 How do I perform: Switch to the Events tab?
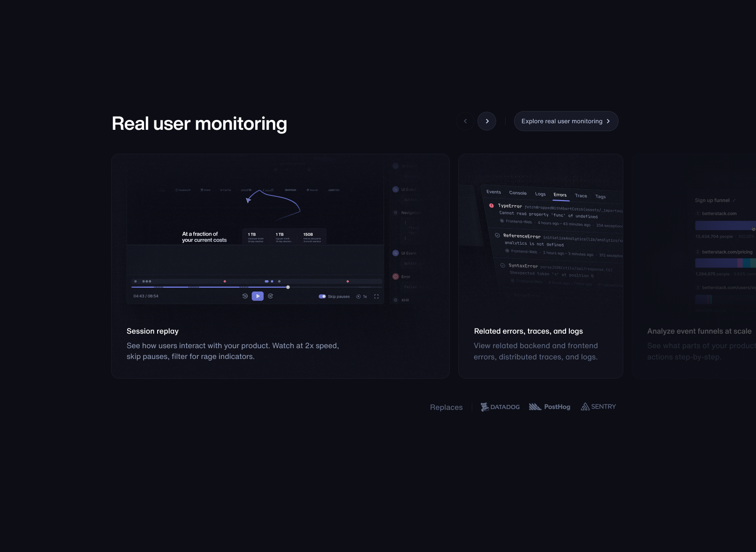(x=493, y=192)
